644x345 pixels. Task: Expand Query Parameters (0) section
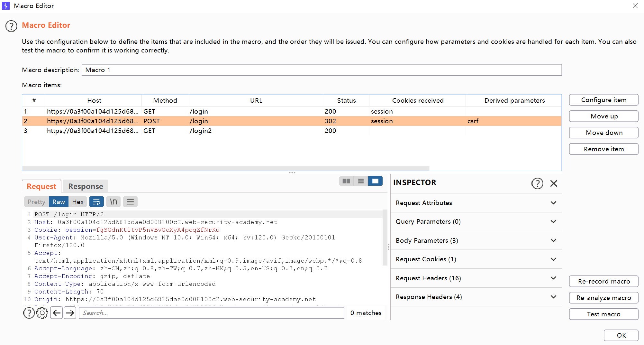476,222
